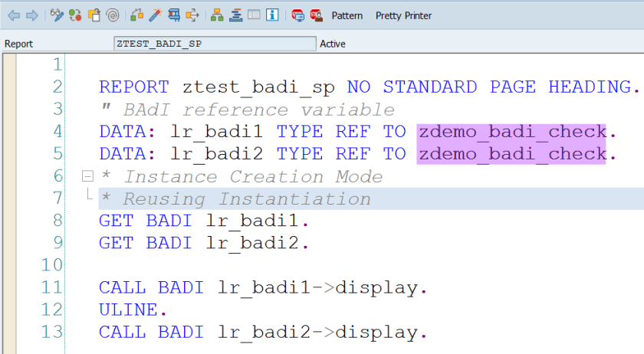644x354 pixels.
Task: Click the 'BAdI reference variable' comment
Action: (259, 110)
